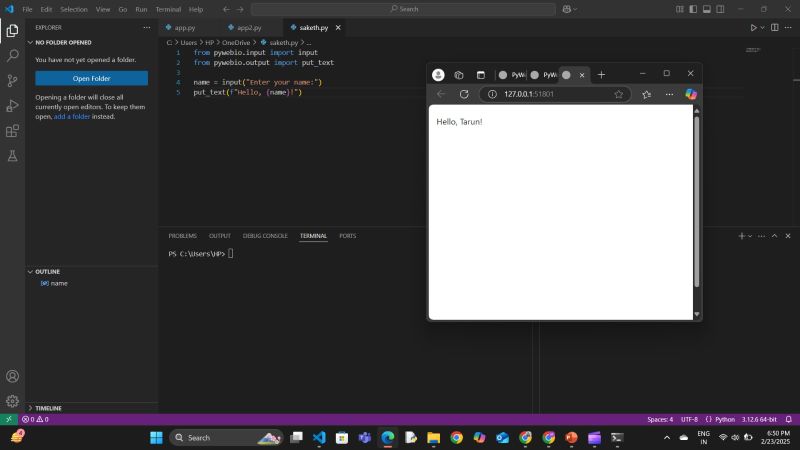The height and width of the screenshot is (450, 800).
Task: Open the View menu
Action: 103,9
